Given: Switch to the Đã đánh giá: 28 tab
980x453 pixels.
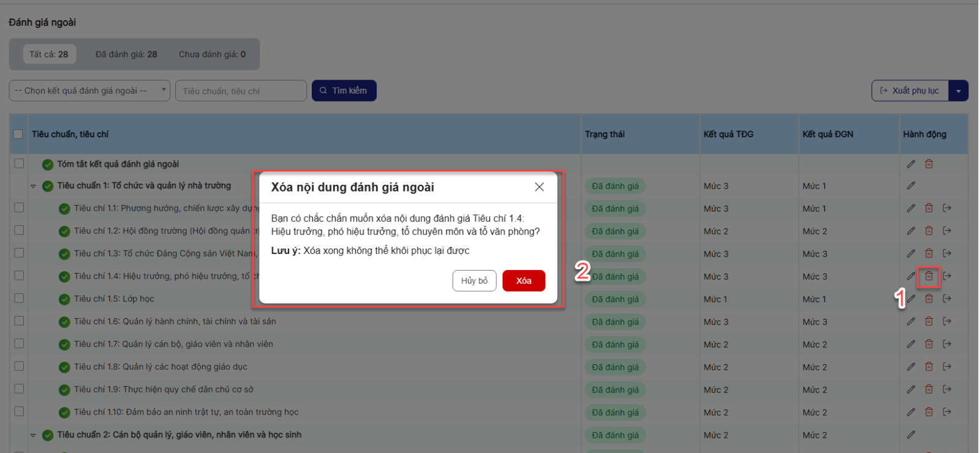Looking at the screenshot, I should pos(126,54).
